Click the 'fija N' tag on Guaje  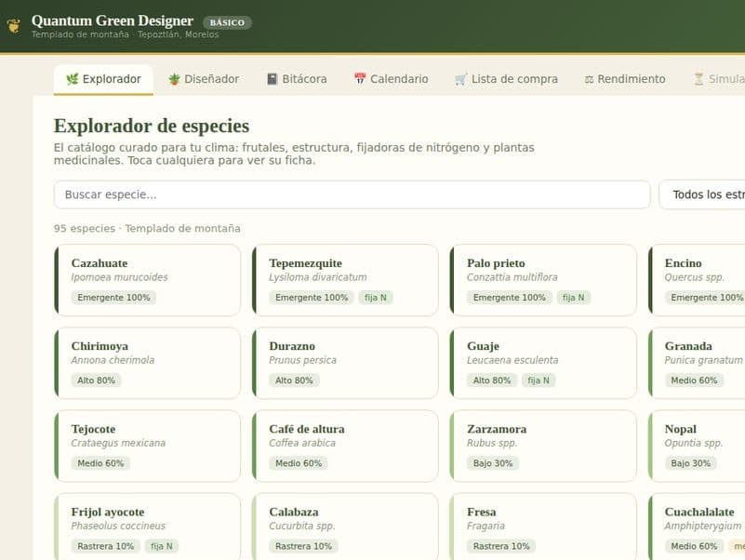[539, 380]
